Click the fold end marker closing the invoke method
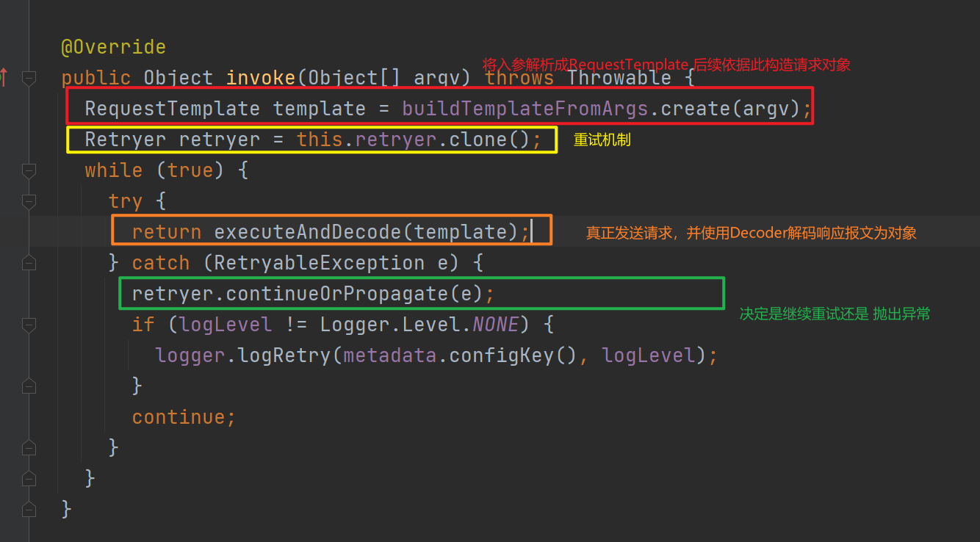Viewport: 980px width, 542px height. click(x=29, y=510)
